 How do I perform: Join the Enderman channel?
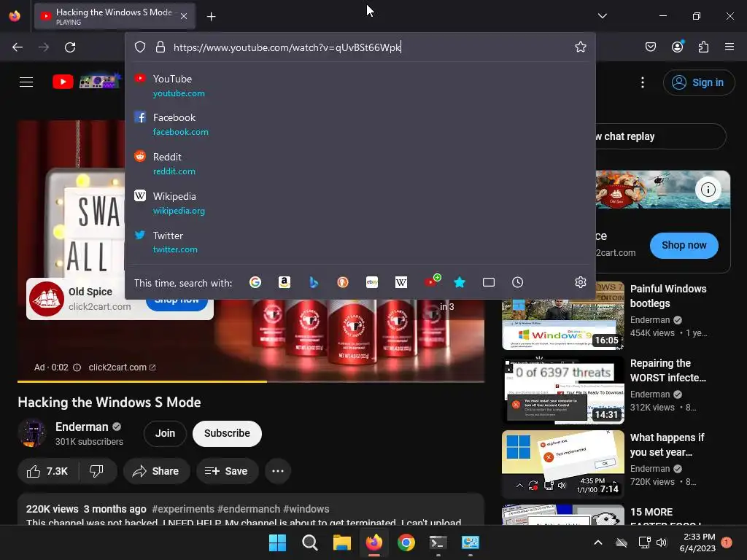click(x=165, y=433)
